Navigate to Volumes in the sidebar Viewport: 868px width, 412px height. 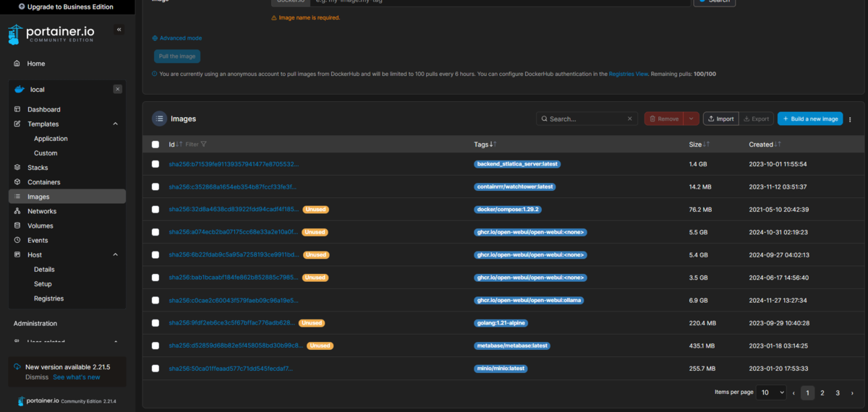pos(41,226)
